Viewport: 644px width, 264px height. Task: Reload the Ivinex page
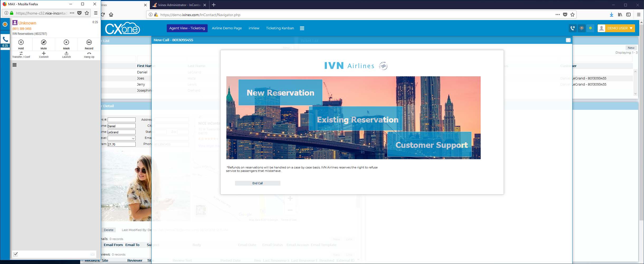tap(103, 15)
